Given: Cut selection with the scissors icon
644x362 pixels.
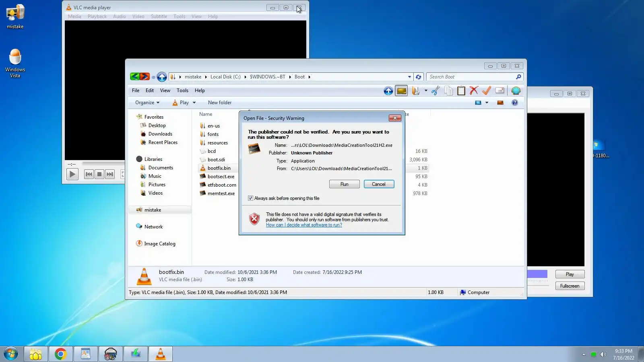Looking at the screenshot, I should point(436,91).
